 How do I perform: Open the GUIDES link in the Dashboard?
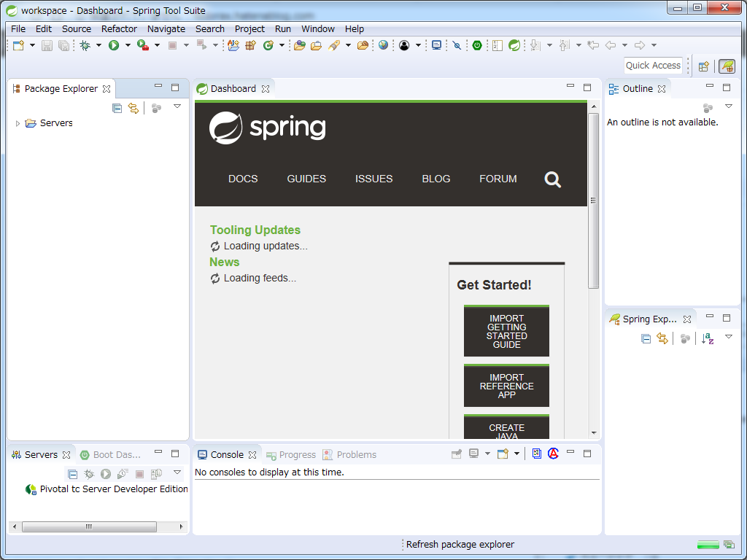pyautogui.click(x=306, y=179)
